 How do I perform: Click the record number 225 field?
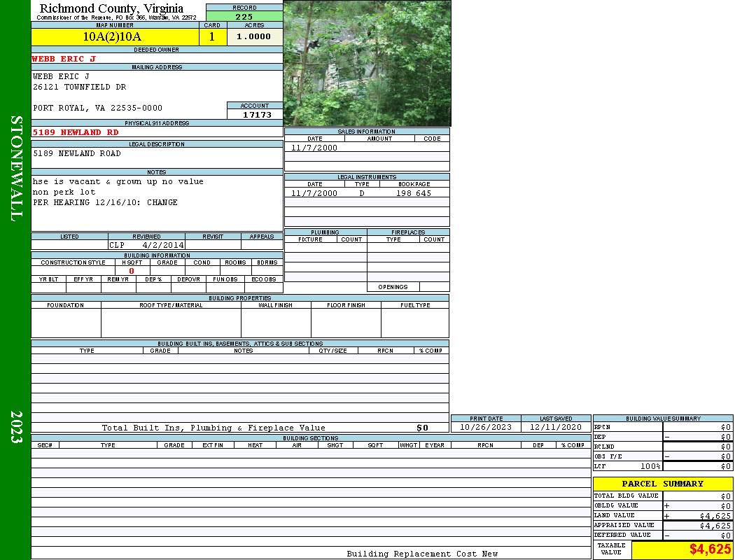[x=244, y=17]
